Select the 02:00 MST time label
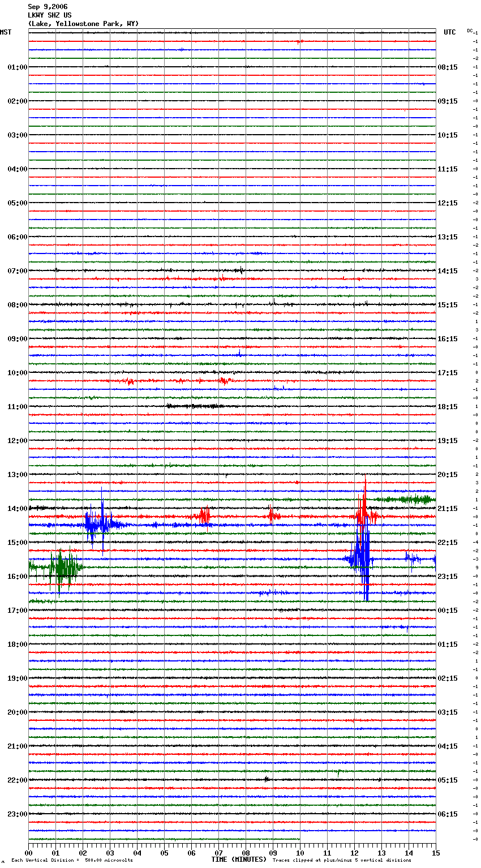481x868 pixels. pyautogui.click(x=17, y=101)
